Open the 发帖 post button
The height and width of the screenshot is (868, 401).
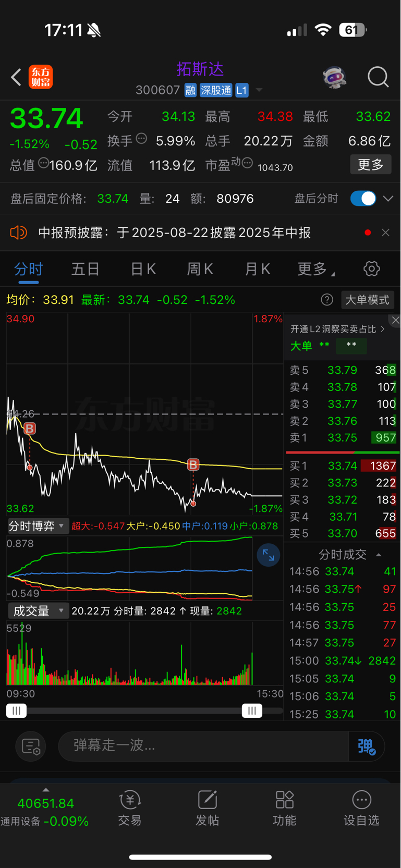click(207, 808)
